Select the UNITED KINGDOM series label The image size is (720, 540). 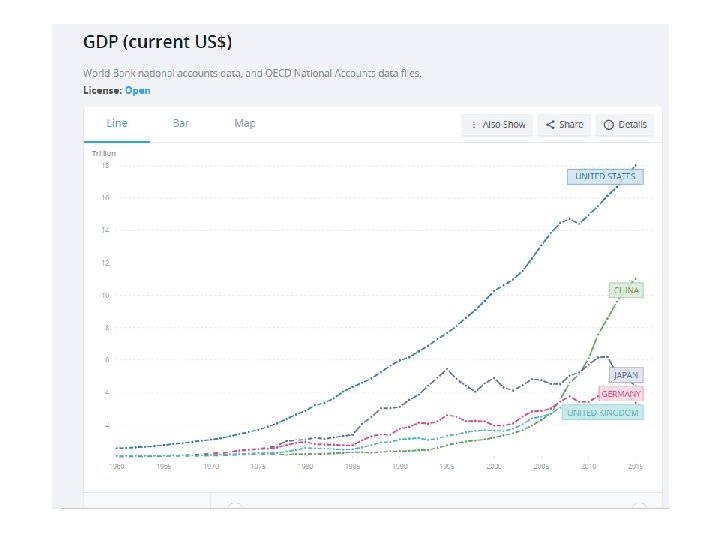602,412
